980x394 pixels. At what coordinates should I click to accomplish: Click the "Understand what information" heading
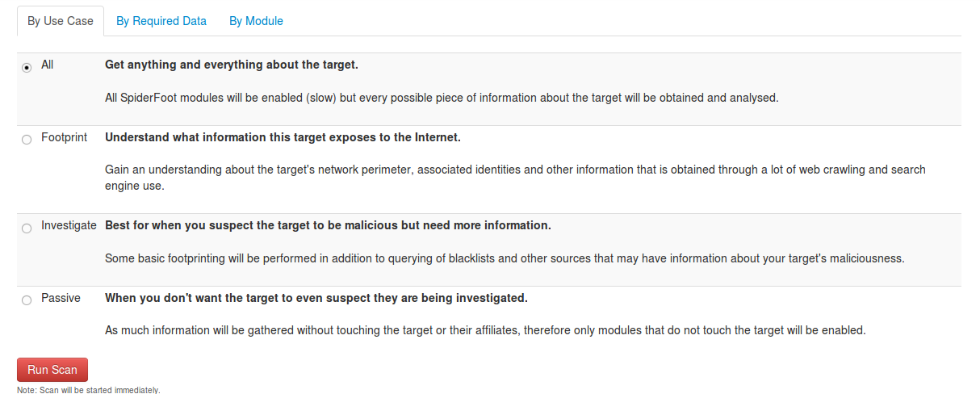(x=283, y=137)
